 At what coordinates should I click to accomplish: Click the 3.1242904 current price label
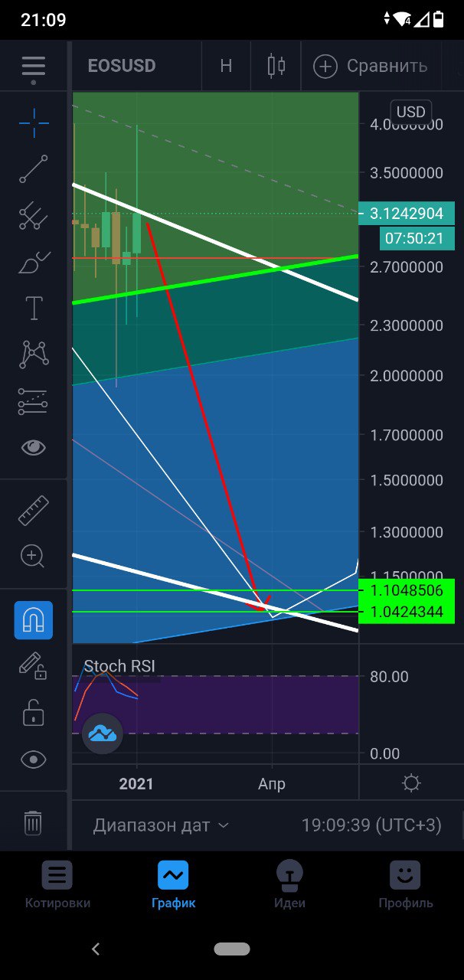click(406, 214)
